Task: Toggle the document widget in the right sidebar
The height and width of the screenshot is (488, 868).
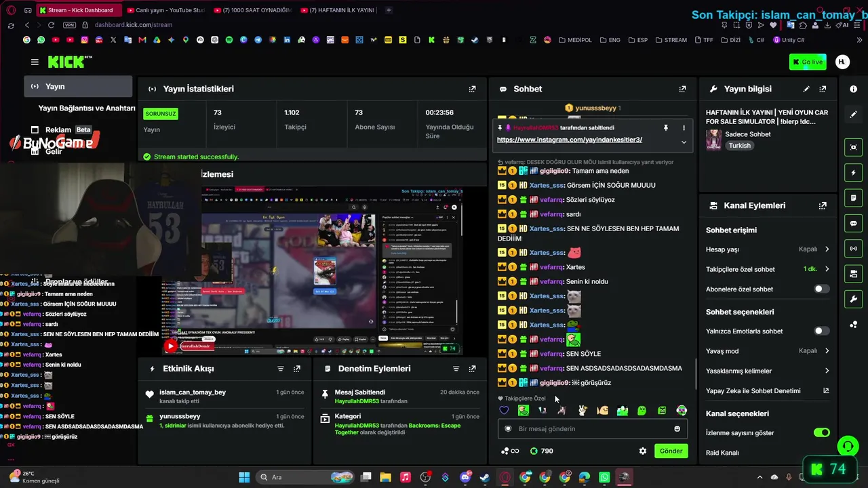Action: (853, 198)
